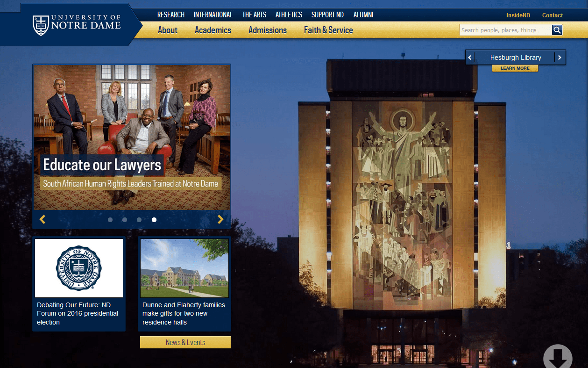Advance the feature carousel with the right arrow
Screen dimensions: 588x368
pos(220,219)
